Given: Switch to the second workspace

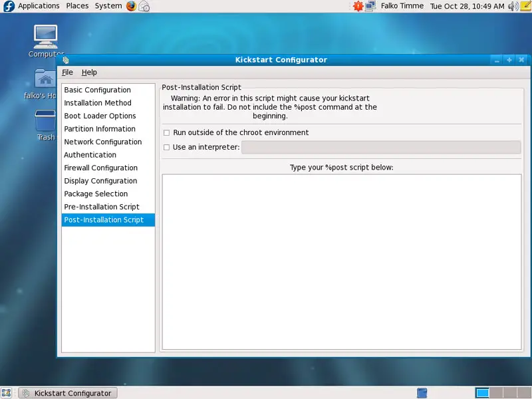Looking at the screenshot, I should click(x=496, y=393).
